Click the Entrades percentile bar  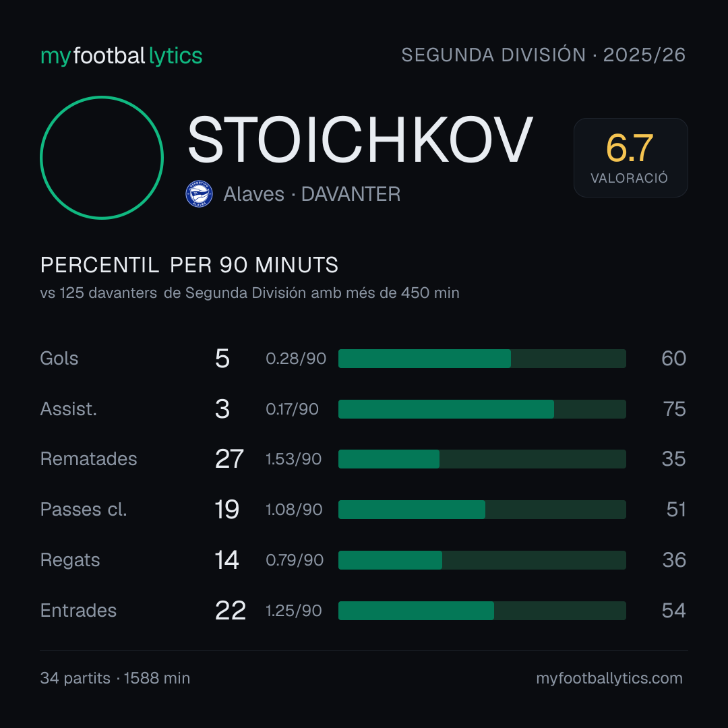point(482,611)
